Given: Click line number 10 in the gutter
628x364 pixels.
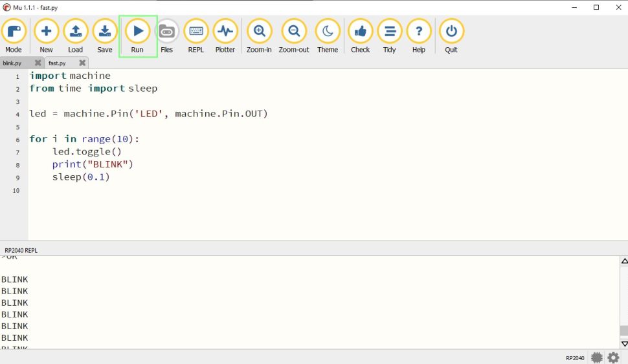Looking at the screenshot, I should [16, 190].
